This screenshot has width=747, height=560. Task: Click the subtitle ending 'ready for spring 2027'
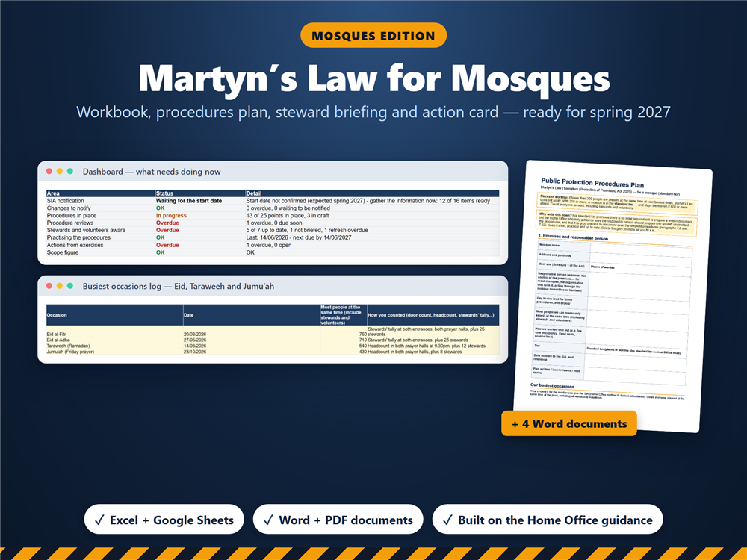[x=373, y=113]
